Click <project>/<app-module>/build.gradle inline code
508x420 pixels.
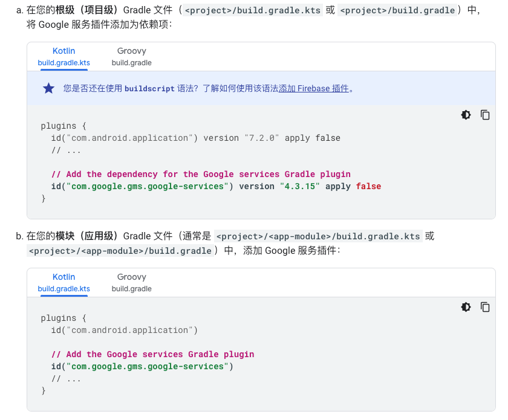(x=120, y=251)
